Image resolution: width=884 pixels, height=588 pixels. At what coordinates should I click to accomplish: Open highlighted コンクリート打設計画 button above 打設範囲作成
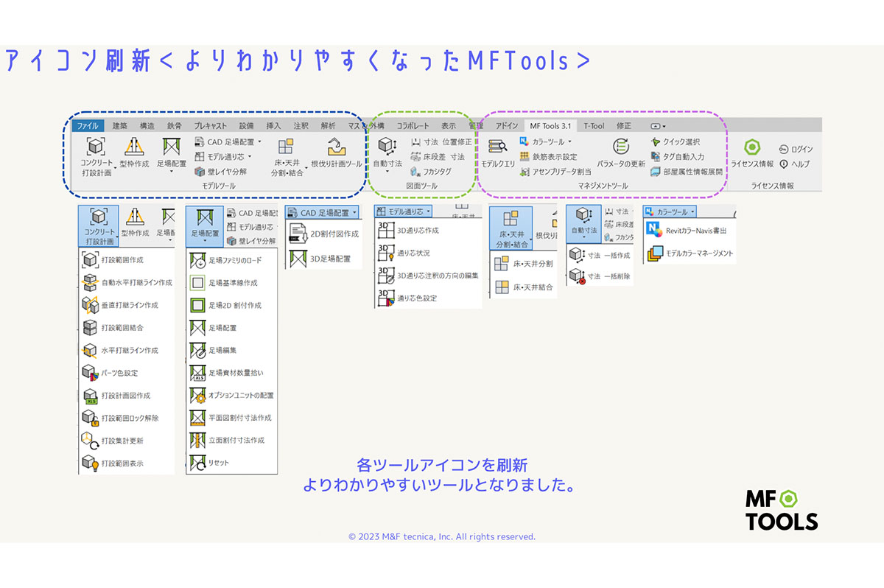point(98,225)
